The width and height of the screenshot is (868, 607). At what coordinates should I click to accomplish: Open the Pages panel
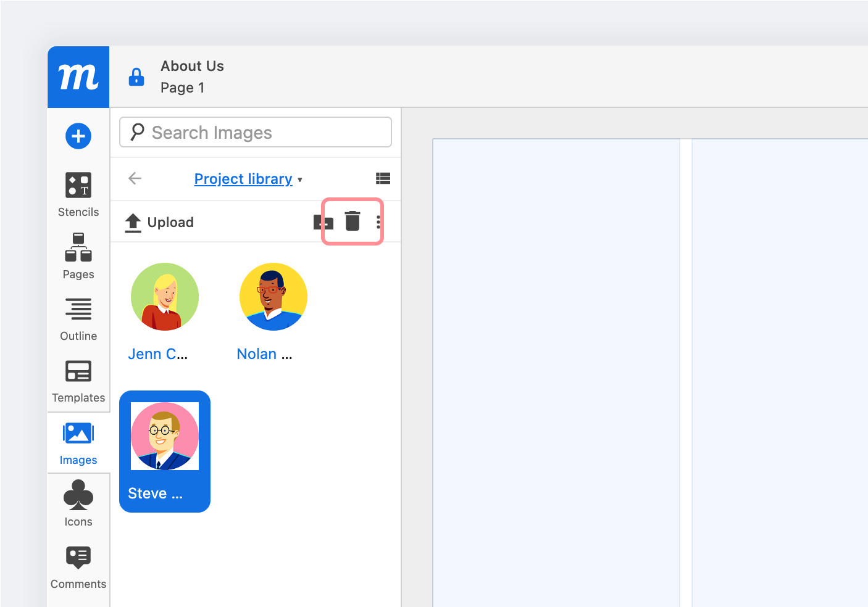coord(78,256)
